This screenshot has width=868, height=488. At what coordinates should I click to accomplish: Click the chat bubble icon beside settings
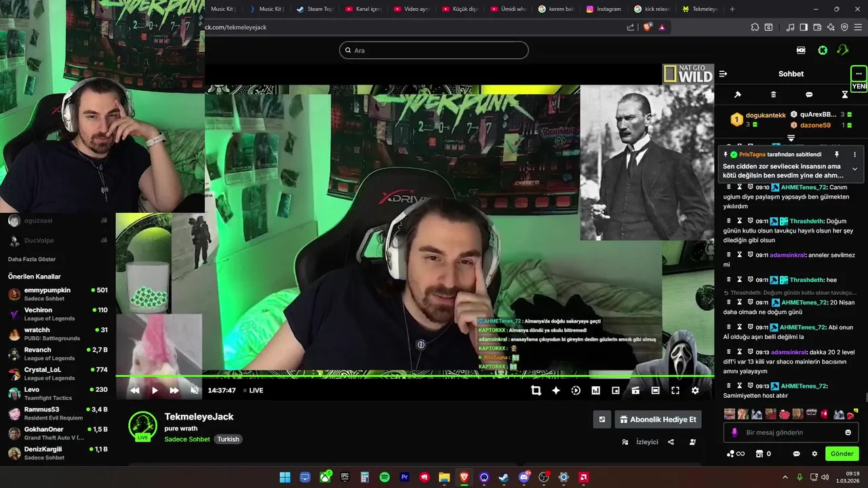797,453
